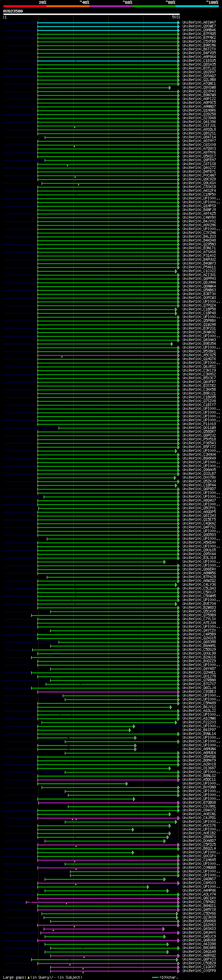This screenshot has height=980, width=222.
Task: Select the UniRef100_Q41396 label
Action: [199, 122]
